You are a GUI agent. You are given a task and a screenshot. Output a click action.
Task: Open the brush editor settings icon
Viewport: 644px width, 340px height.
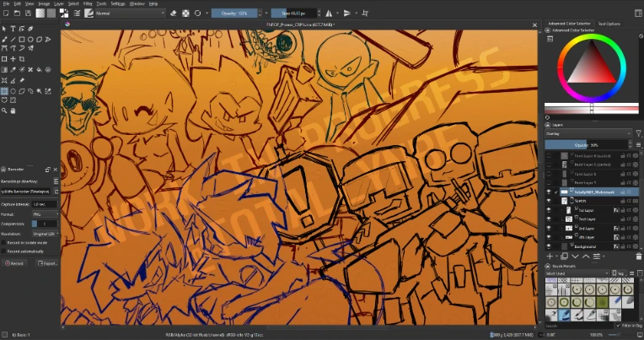tap(77, 13)
